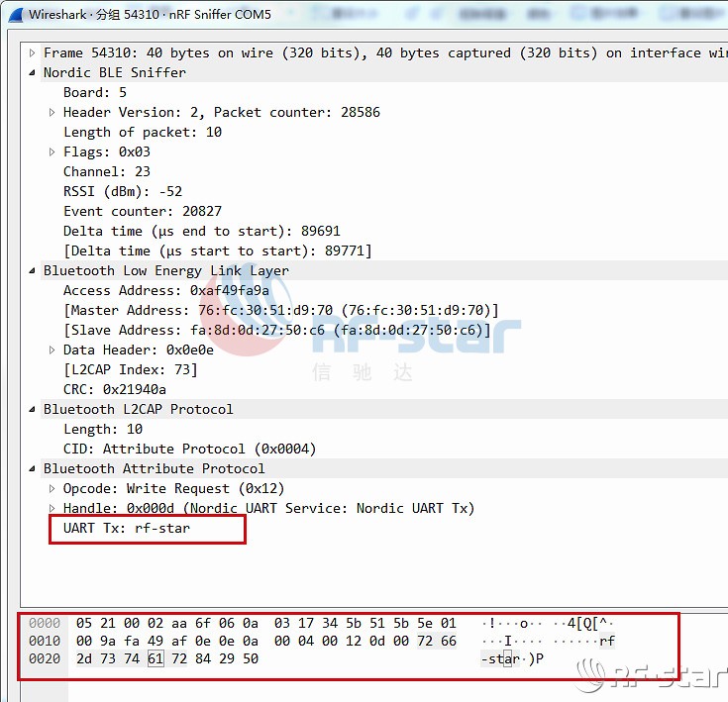This screenshot has width=728, height=702.
Task: Click the 0020 offset in hex pane
Action: (45, 658)
